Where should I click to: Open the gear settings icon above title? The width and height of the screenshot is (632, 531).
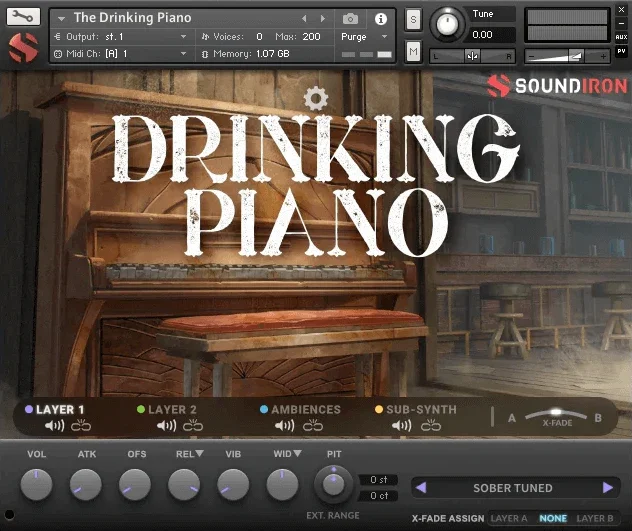(x=316, y=98)
